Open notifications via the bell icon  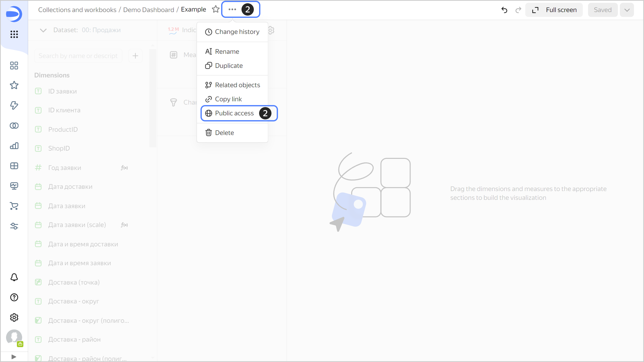click(14, 277)
